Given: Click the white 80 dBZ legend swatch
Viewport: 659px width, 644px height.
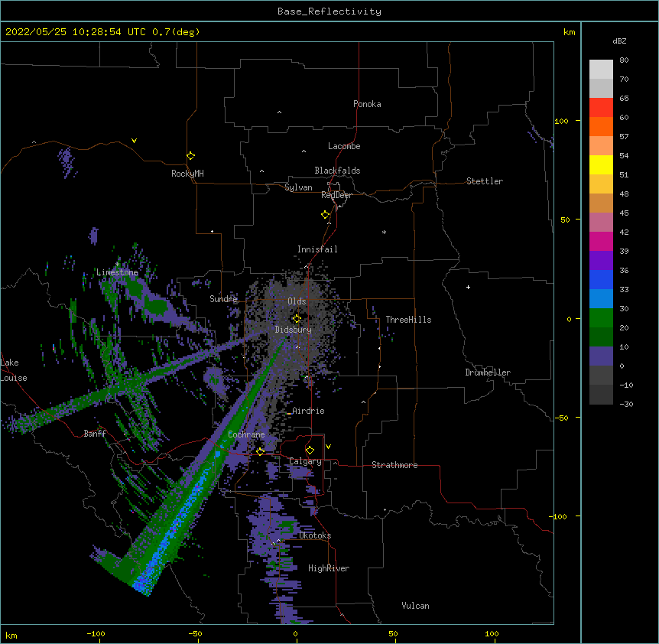Looking at the screenshot, I should point(601,69).
